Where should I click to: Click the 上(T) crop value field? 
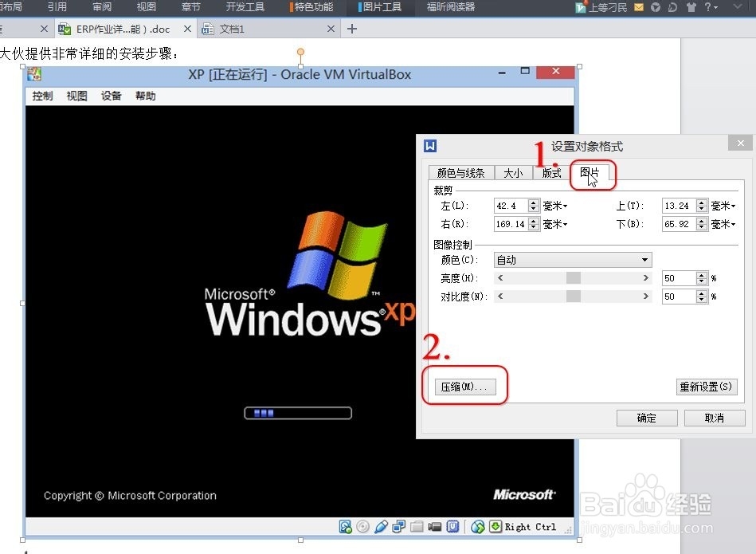click(x=679, y=206)
